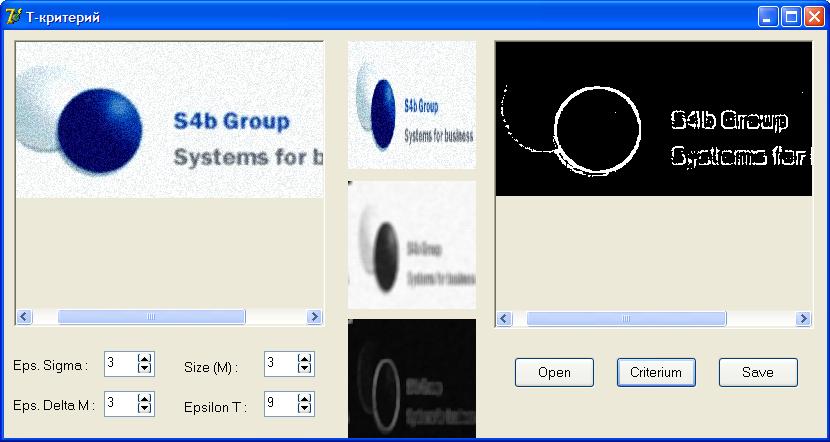The height and width of the screenshot is (442, 830).
Task: Click the black edge-detected result image
Action: [x=654, y=119]
